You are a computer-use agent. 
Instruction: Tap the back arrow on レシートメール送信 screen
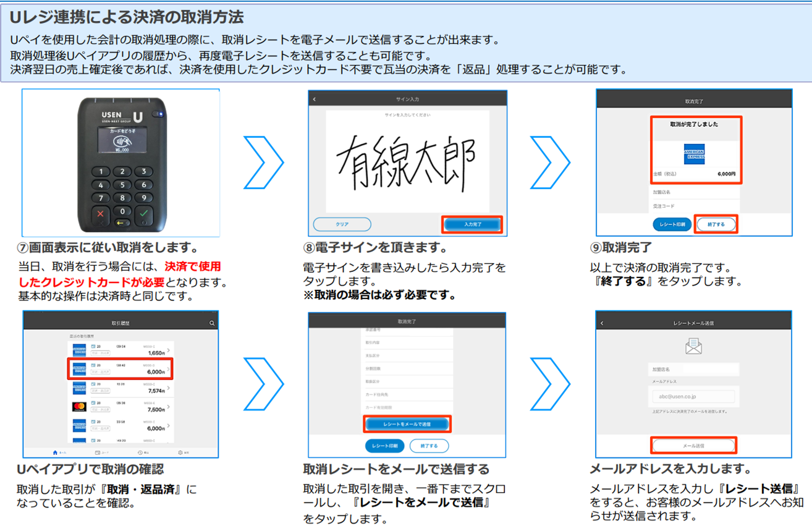(x=602, y=323)
